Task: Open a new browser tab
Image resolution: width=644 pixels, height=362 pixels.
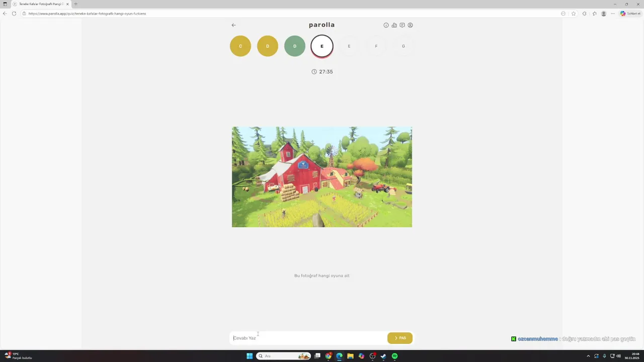Action: (x=76, y=4)
